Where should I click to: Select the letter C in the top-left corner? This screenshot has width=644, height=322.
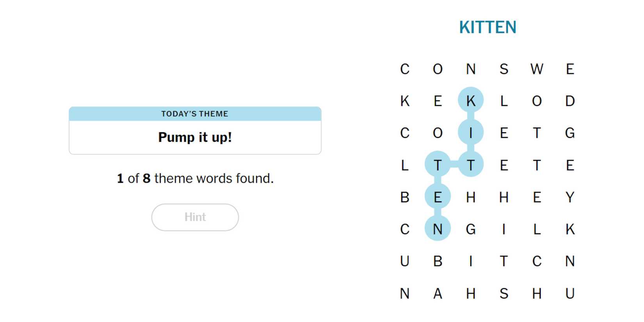point(405,69)
